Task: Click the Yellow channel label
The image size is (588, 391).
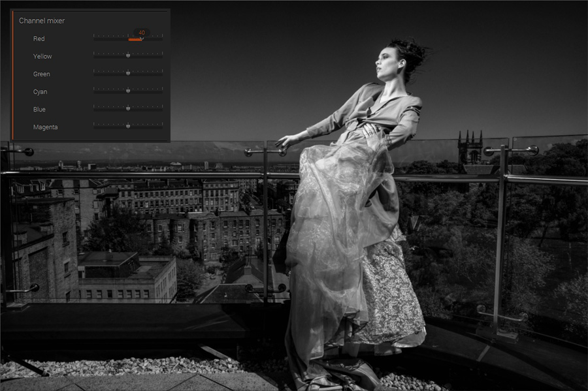Action: tap(42, 56)
